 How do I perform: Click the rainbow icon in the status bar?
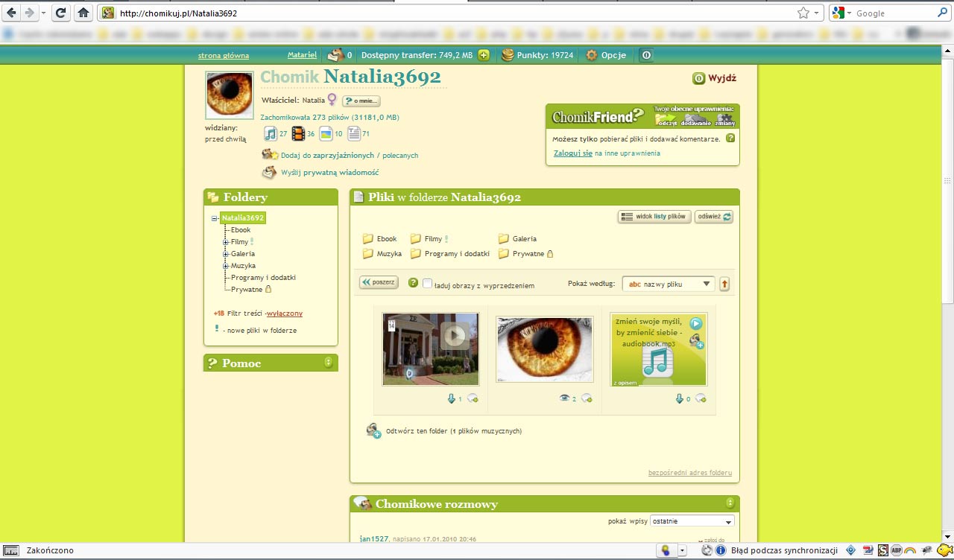(910, 550)
